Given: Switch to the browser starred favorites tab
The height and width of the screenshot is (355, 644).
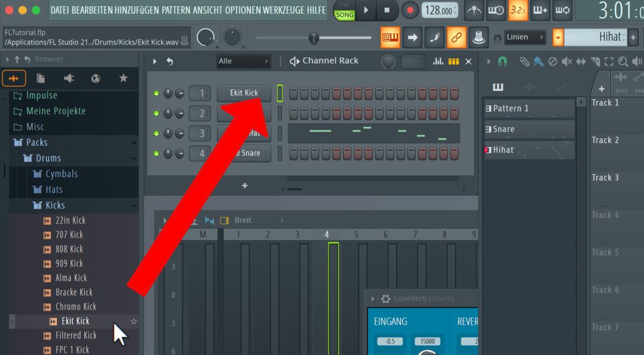Looking at the screenshot, I should (x=123, y=78).
